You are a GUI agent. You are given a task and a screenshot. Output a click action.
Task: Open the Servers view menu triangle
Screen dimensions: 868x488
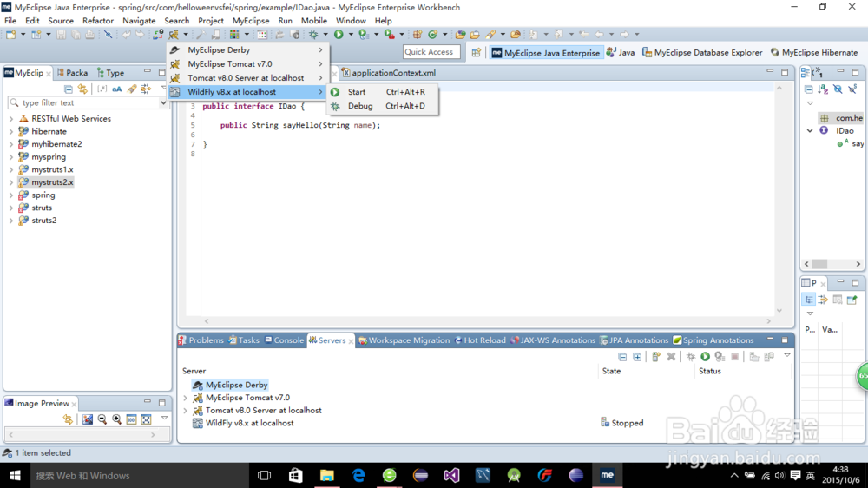[x=787, y=356]
